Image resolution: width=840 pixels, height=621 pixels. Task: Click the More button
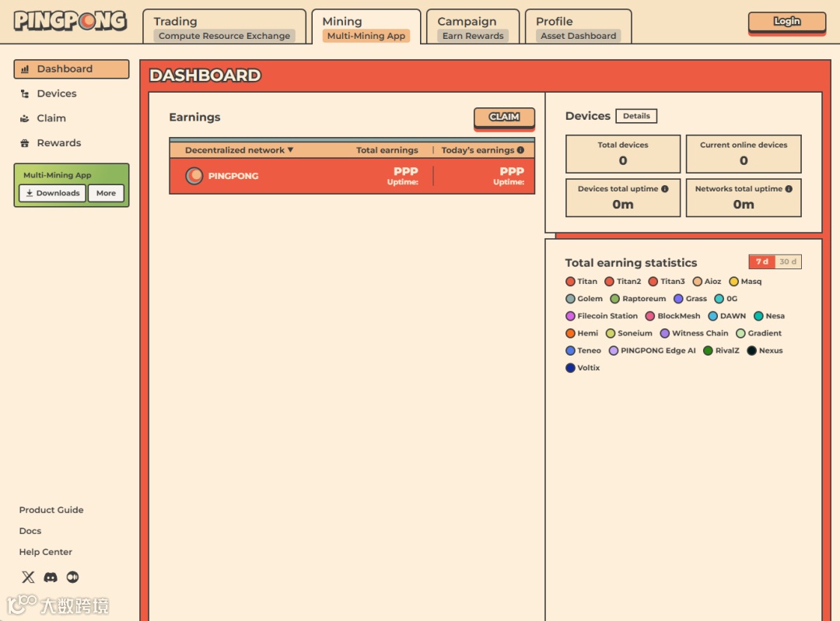point(106,193)
